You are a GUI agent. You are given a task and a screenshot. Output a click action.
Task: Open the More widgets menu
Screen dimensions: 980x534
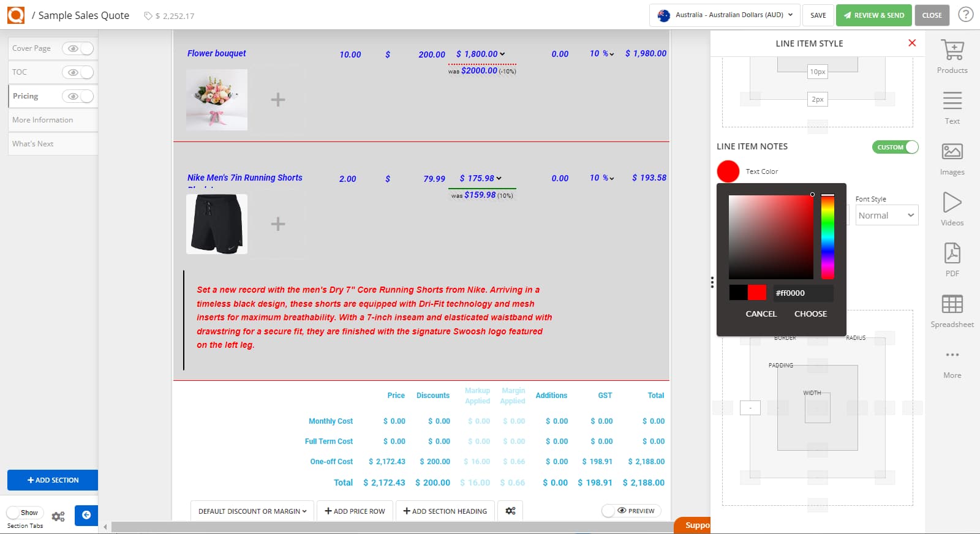(952, 364)
